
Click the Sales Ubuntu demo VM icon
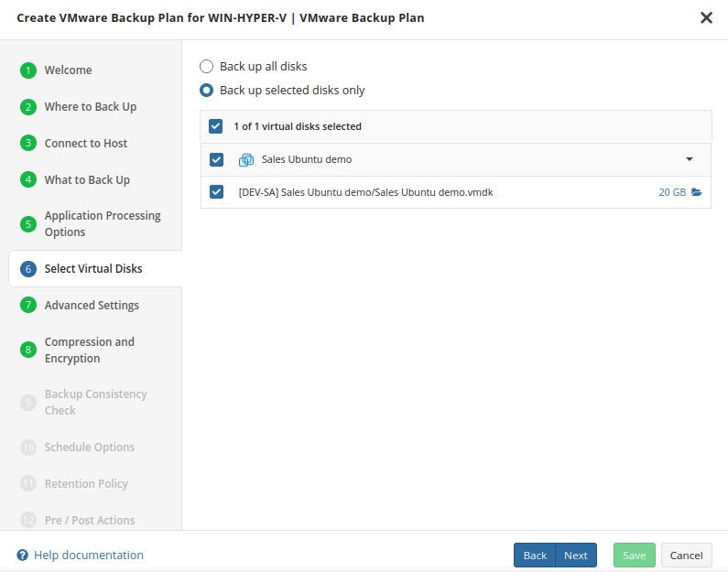pyautogui.click(x=245, y=160)
